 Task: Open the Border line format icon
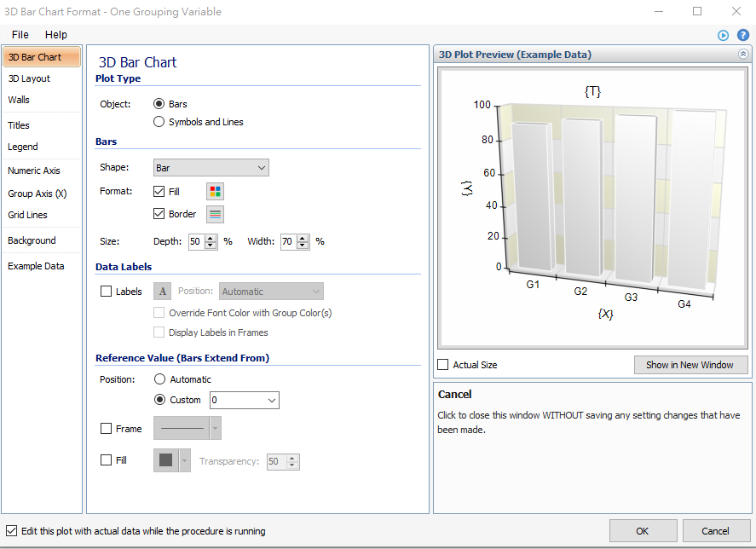[x=215, y=214]
